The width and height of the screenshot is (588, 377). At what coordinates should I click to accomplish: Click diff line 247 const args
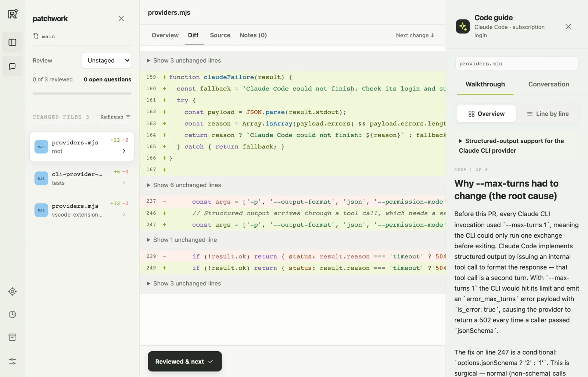coord(293,225)
